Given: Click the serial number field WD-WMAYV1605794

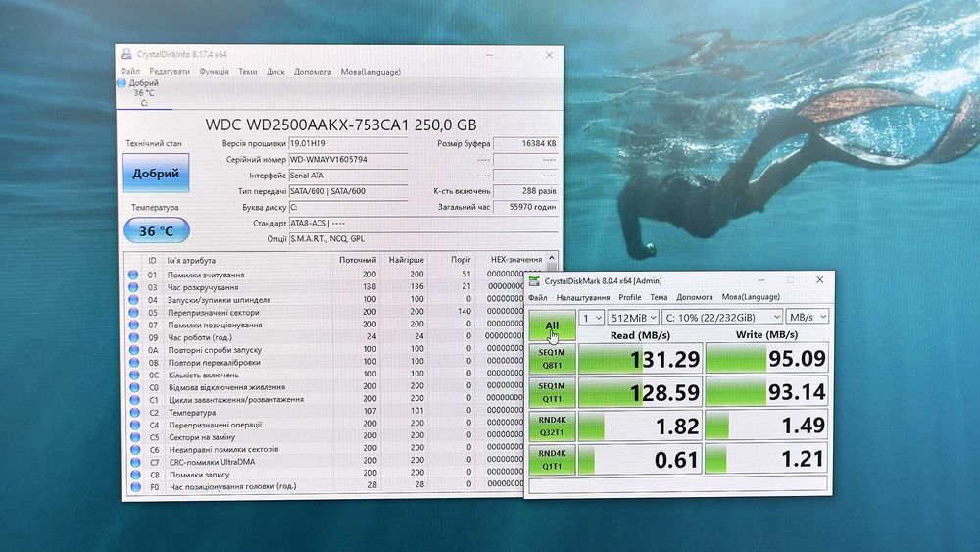Looking at the screenshot, I should (348, 160).
